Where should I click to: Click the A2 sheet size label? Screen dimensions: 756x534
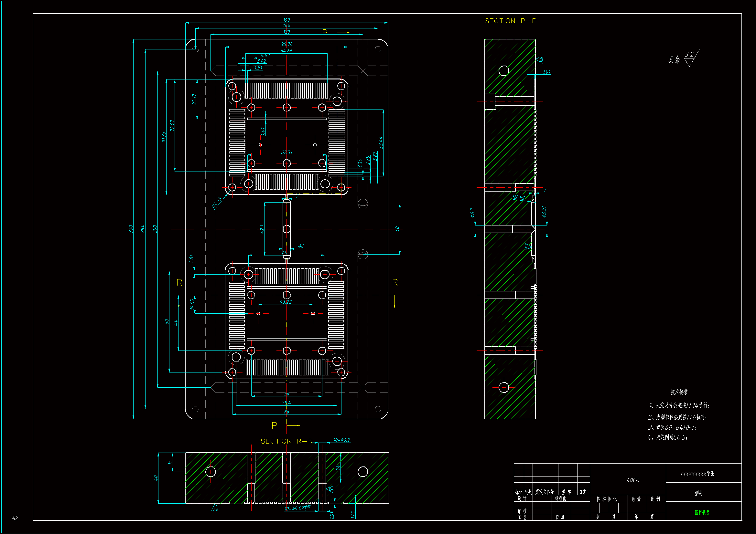(15, 518)
